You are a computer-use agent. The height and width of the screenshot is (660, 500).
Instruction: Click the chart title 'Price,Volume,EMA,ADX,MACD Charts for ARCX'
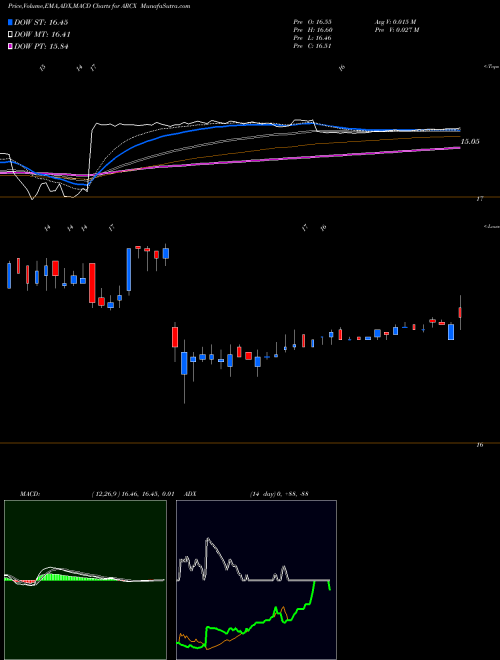coord(73,6)
